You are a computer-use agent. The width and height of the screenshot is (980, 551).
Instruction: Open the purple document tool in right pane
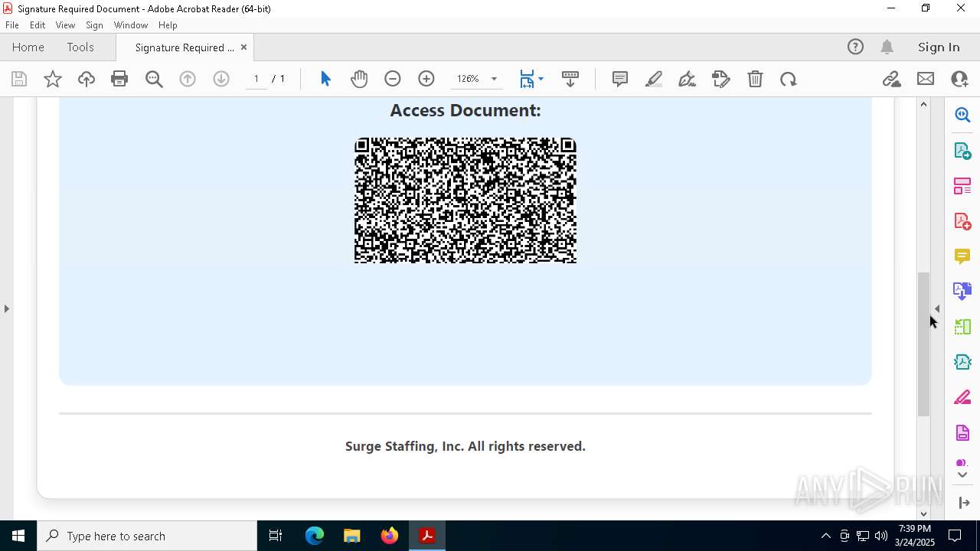[x=962, y=432]
